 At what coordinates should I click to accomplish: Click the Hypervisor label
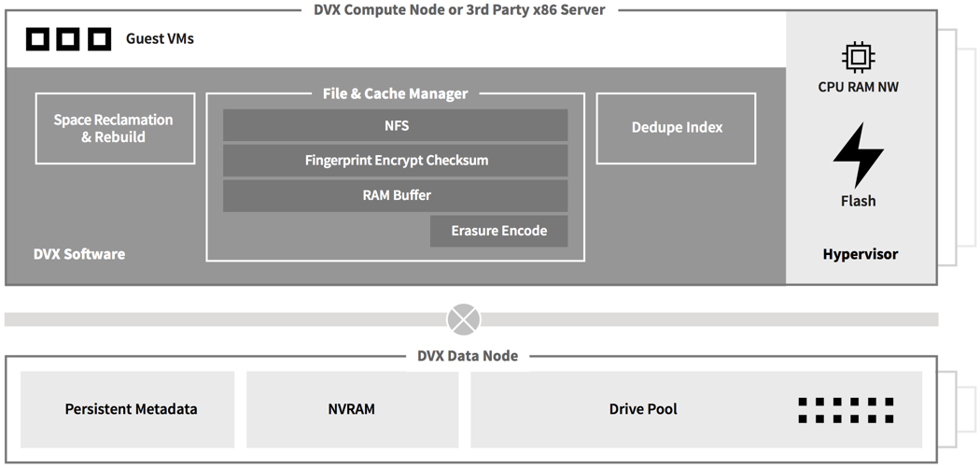tap(860, 254)
